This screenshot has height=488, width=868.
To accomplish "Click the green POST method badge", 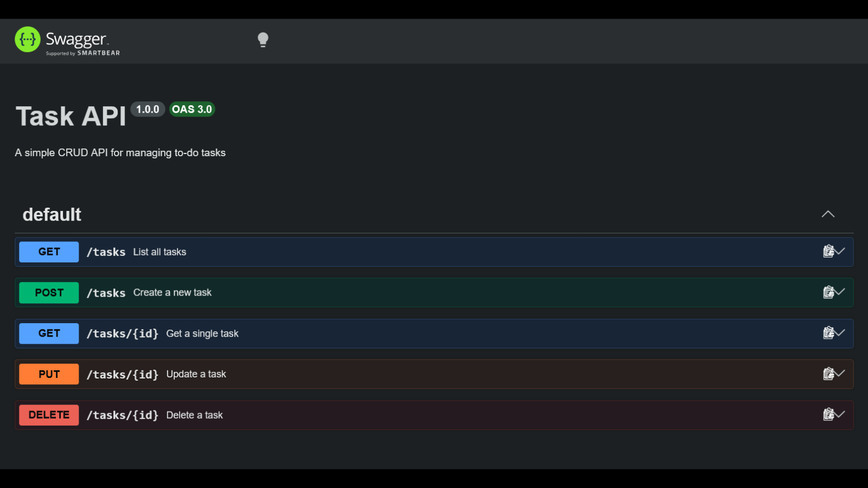I will coord(49,293).
